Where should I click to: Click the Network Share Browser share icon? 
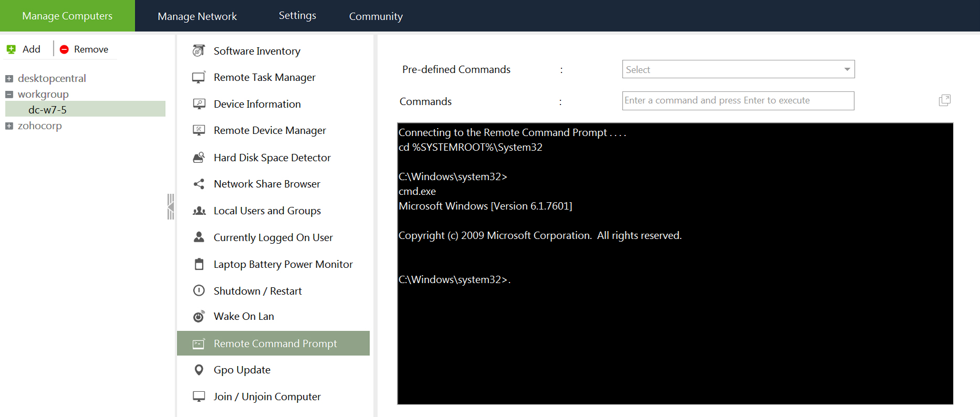tap(199, 184)
